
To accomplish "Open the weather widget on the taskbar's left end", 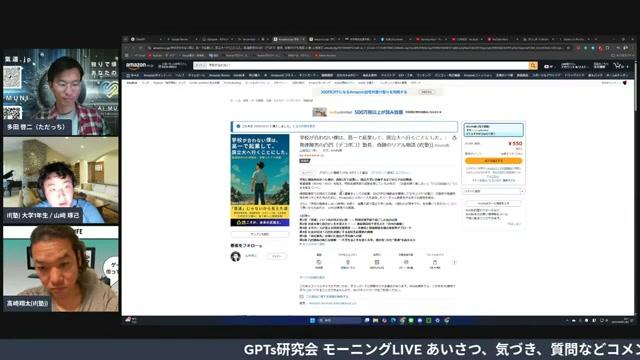I will (x=131, y=320).
